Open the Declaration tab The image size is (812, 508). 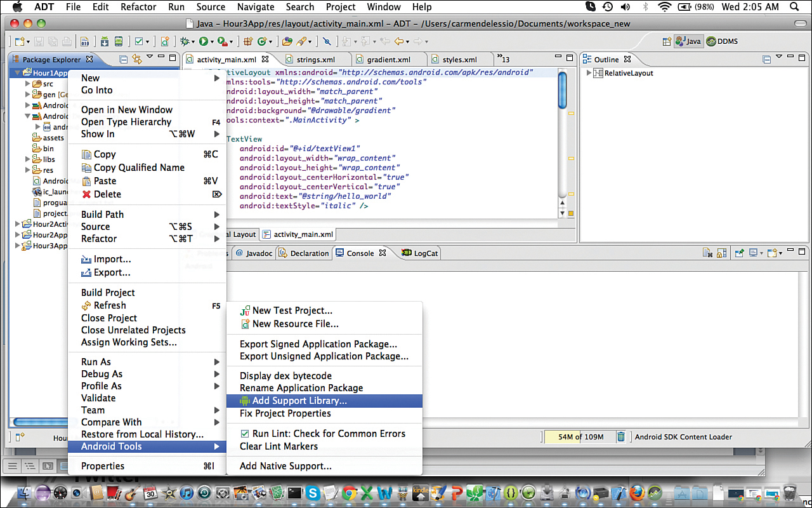pos(303,253)
